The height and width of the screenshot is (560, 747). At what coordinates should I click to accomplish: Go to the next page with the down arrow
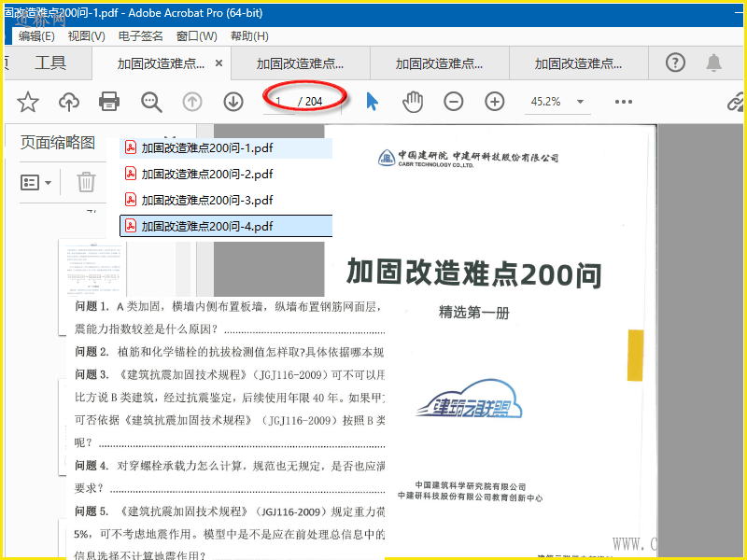(233, 102)
